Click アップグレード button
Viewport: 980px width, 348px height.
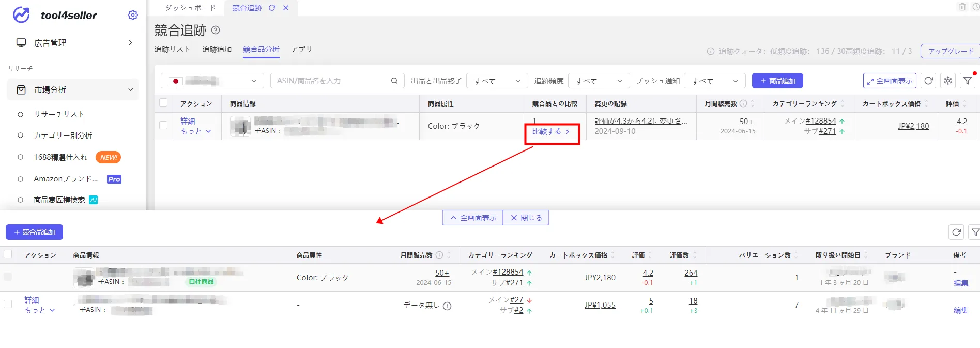click(x=951, y=51)
